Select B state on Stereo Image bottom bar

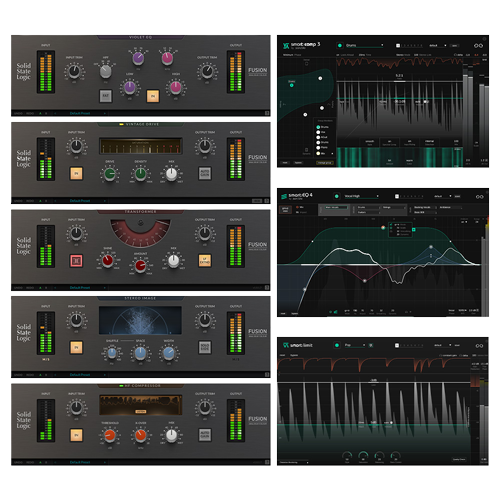[46, 375]
